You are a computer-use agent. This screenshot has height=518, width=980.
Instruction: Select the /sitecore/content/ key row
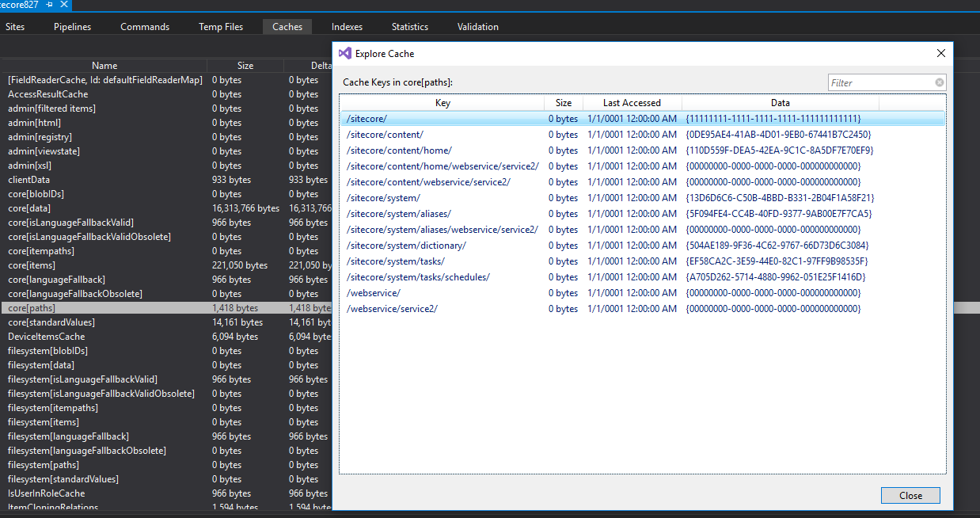[x=643, y=135]
